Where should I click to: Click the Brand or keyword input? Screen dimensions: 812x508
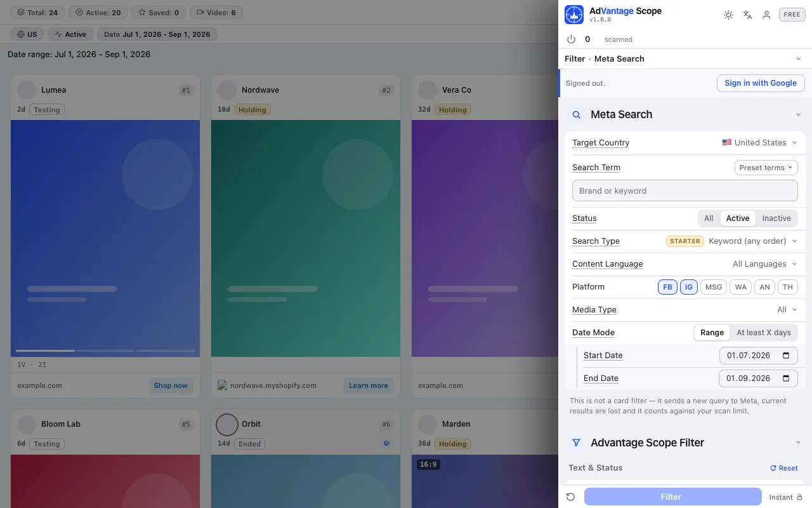point(684,190)
